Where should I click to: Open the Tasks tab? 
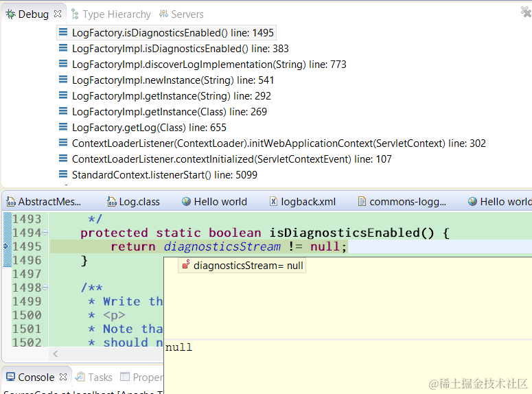(94, 378)
